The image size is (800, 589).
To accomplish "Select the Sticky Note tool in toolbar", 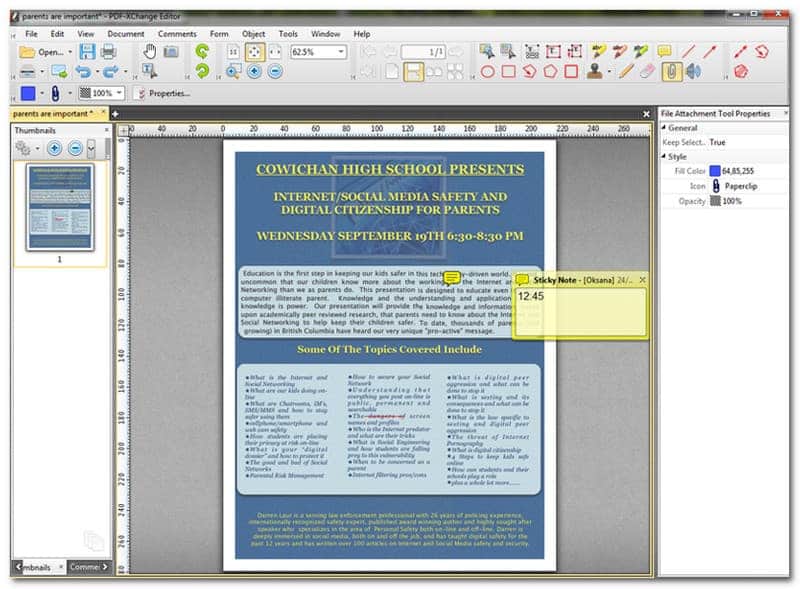I will point(664,52).
